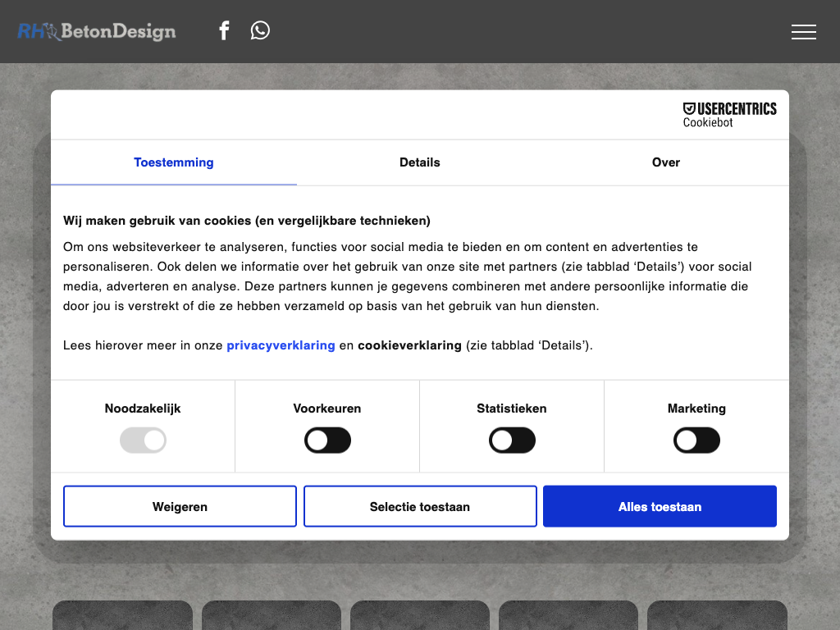Image resolution: width=840 pixels, height=630 pixels.
Task: Enable the Voorkeuren cookie toggle
Action: [x=327, y=441]
